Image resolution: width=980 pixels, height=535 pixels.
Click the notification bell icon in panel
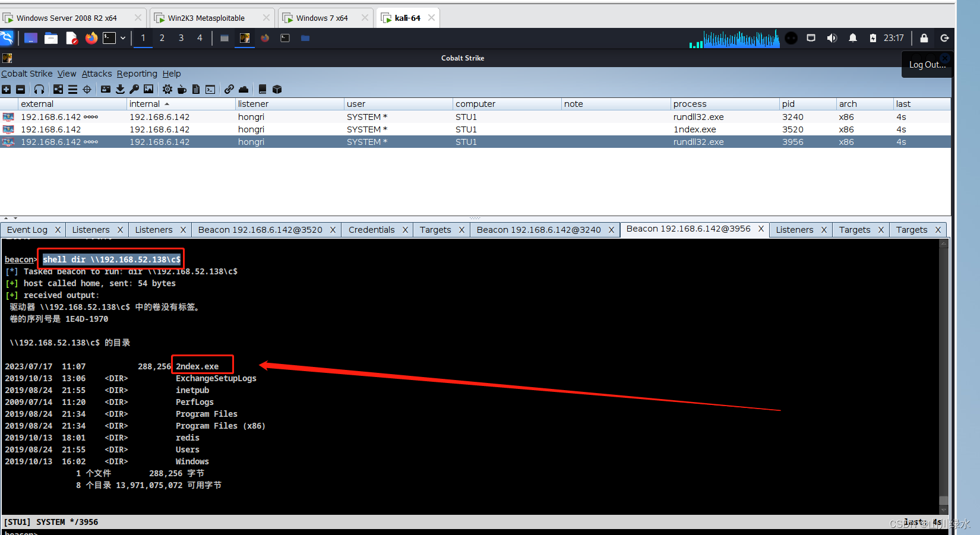point(852,38)
